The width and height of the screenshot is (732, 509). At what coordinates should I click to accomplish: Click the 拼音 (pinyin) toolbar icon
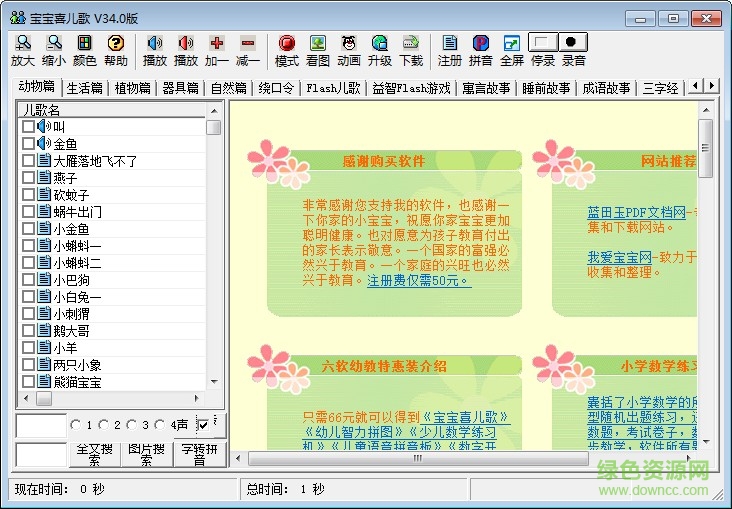pyautogui.click(x=481, y=44)
